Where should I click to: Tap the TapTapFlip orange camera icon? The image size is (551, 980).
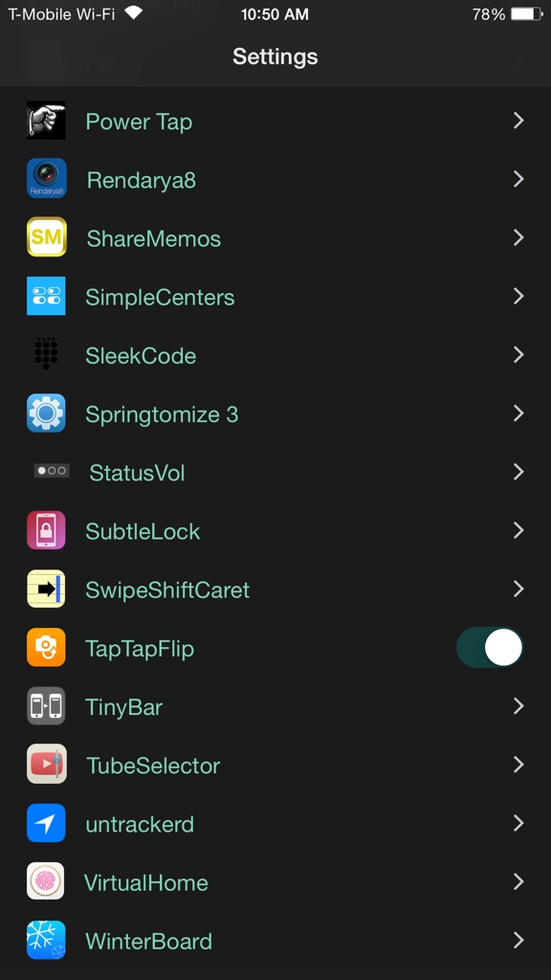[x=46, y=648]
